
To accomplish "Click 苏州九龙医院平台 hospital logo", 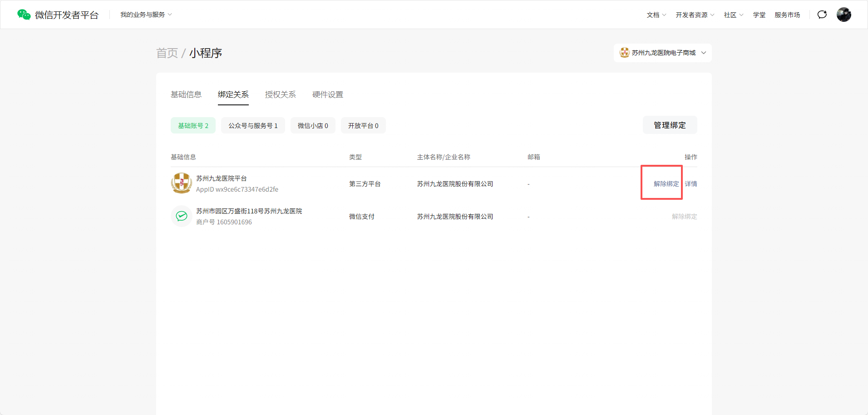I will coord(182,183).
